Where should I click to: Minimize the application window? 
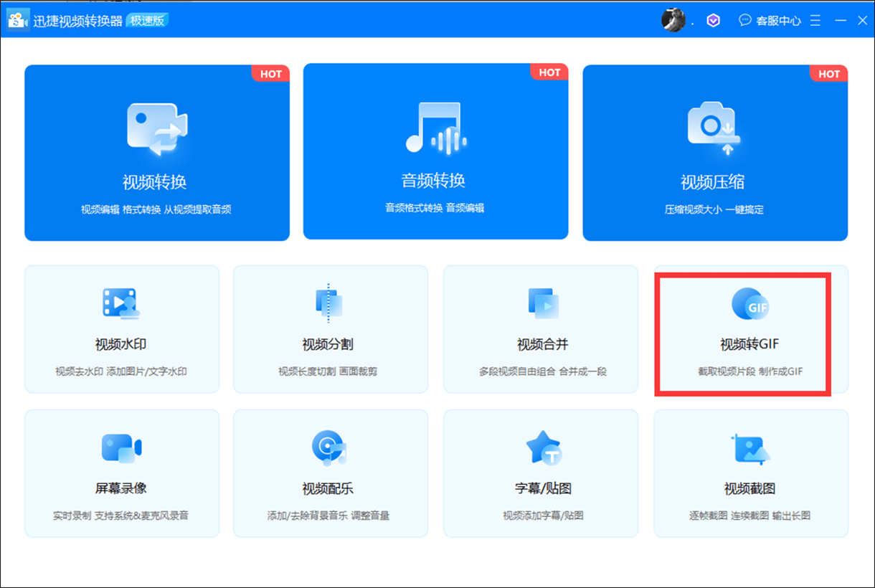[841, 21]
